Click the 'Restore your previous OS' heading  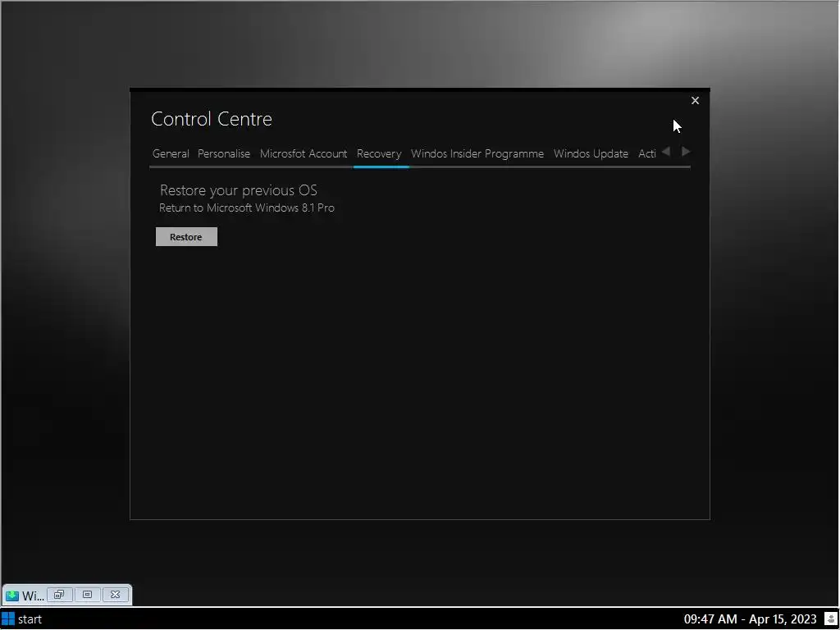(239, 190)
